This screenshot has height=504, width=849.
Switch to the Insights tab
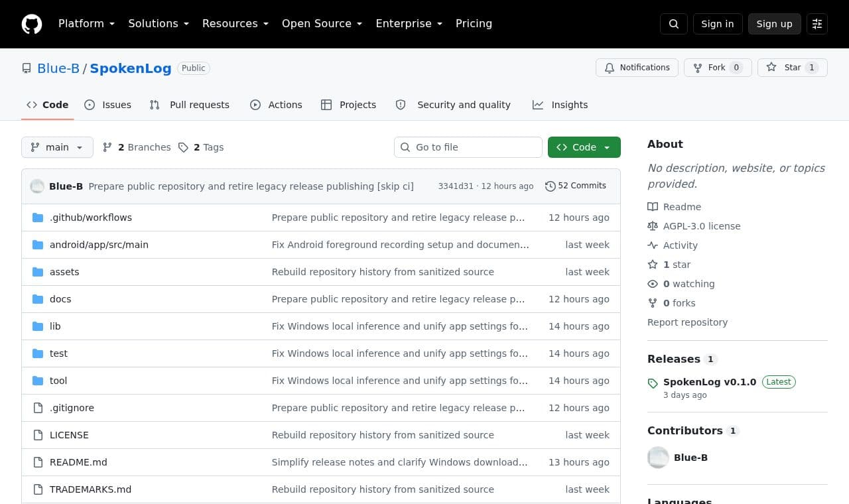coord(560,105)
